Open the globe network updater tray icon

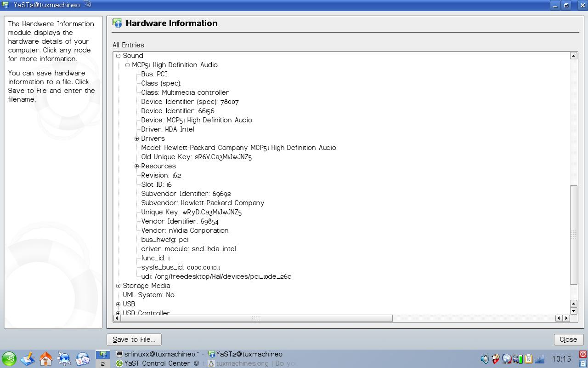(x=507, y=359)
